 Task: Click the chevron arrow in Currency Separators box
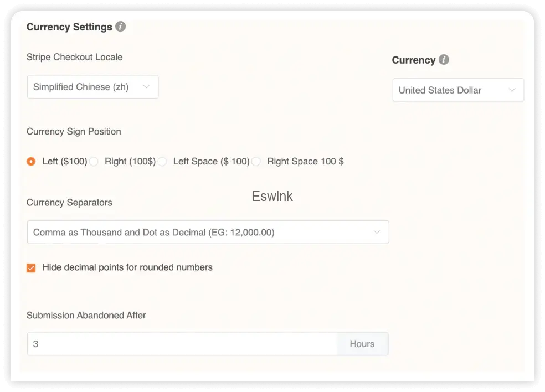click(377, 232)
